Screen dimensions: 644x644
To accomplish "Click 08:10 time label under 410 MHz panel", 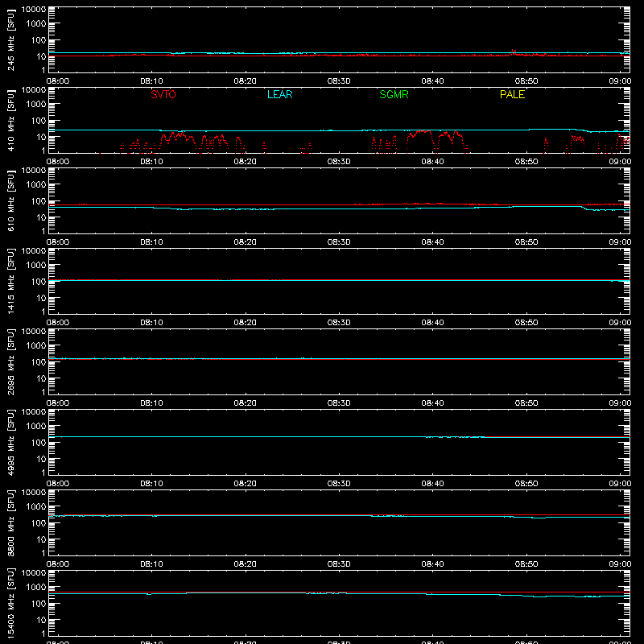I will coord(151,162).
